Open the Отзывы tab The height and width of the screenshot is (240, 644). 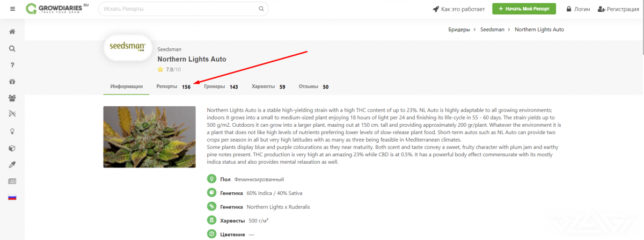[x=314, y=86]
